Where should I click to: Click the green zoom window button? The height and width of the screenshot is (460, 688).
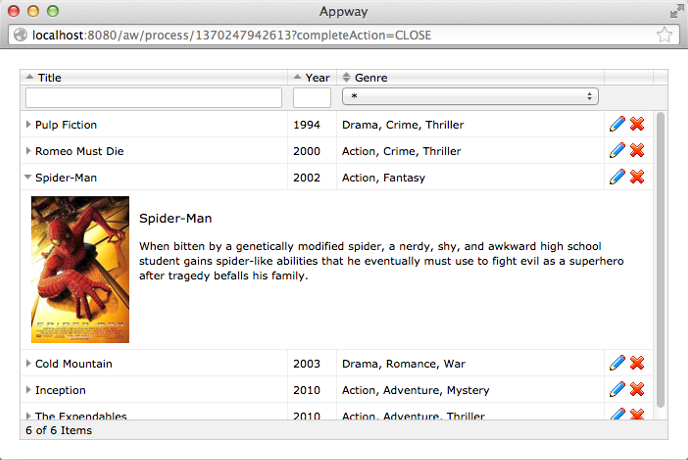(53, 11)
